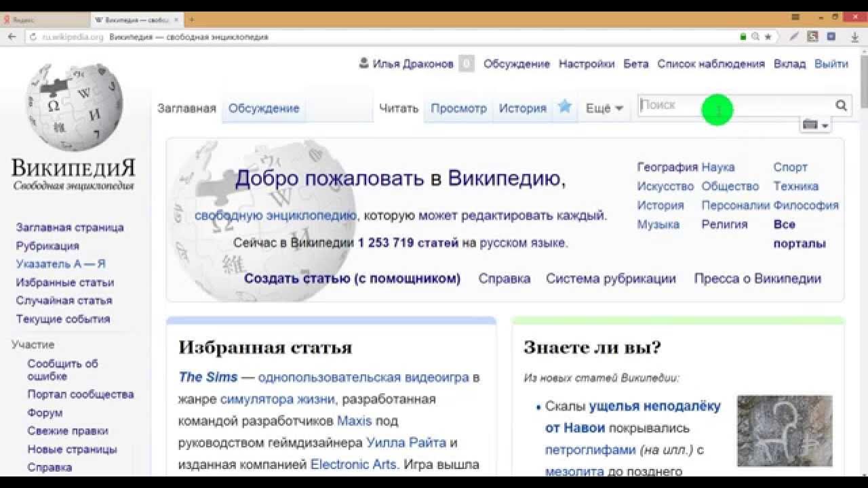Collapse the Участие sidebar section
The width and height of the screenshot is (868, 488).
point(33,344)
